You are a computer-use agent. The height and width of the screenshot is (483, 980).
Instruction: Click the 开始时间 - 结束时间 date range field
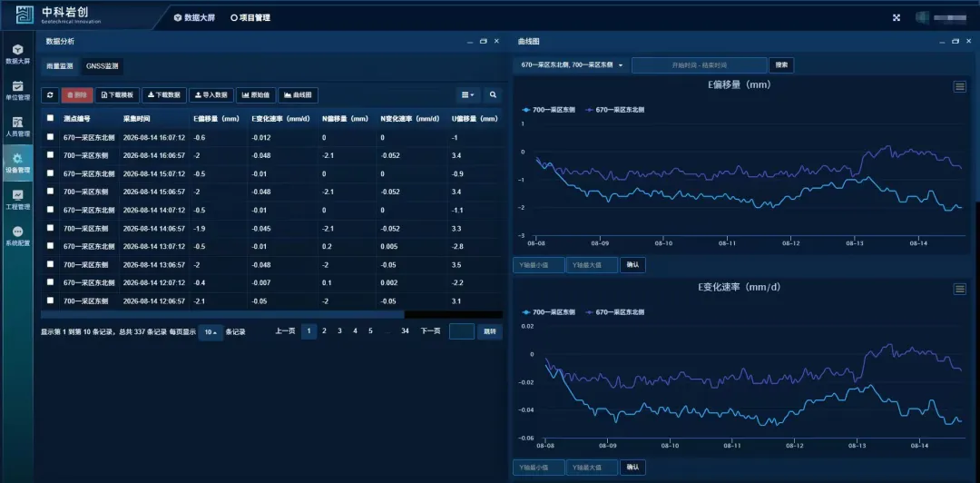[699, 65]
